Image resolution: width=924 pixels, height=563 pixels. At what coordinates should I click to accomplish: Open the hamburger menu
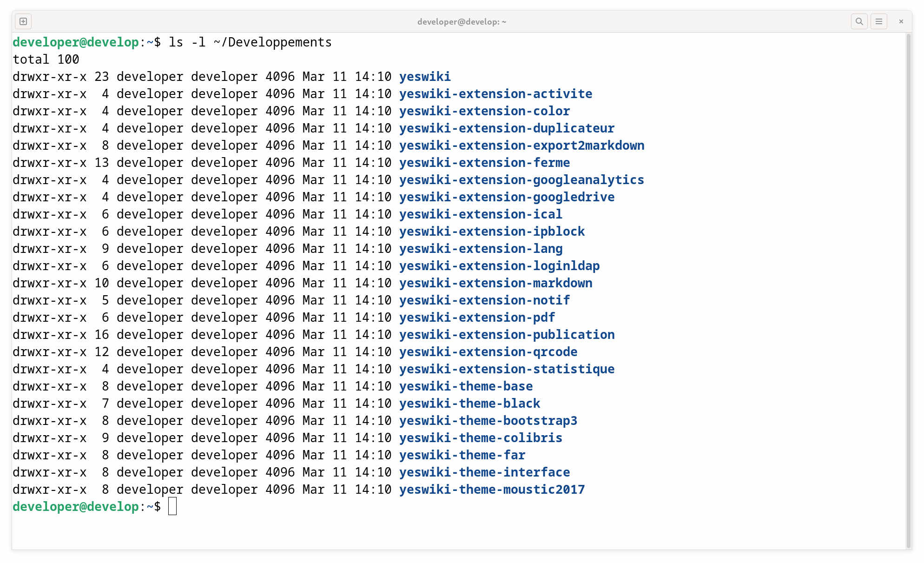point(878,21)
